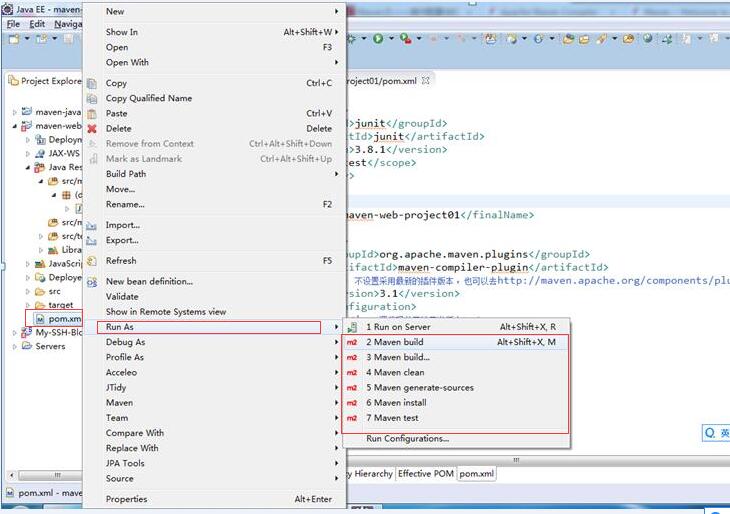
Task: Choose Copy in the context menu
Action: (x=215, y=83)
